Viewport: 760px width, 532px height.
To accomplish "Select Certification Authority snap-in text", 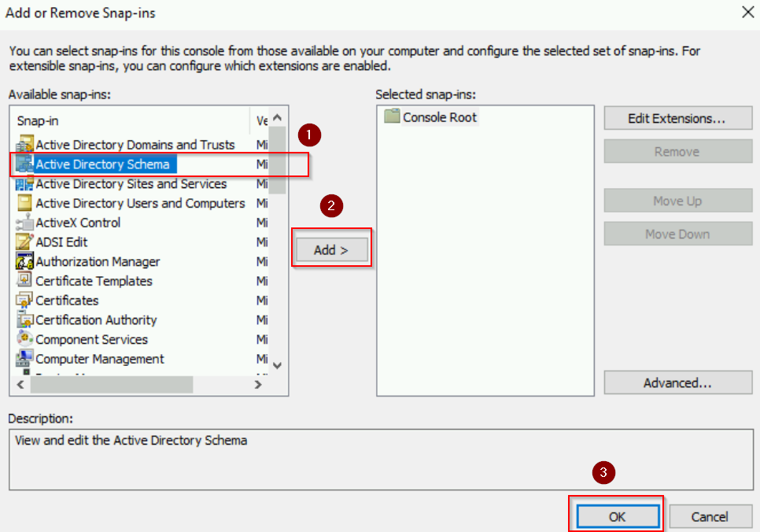I will (97, 320).
